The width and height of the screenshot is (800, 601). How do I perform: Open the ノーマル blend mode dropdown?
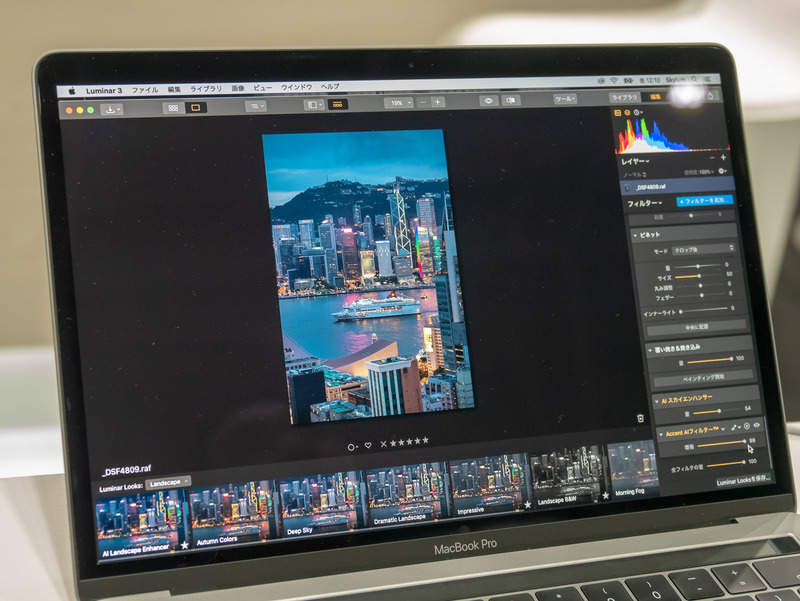635,174
